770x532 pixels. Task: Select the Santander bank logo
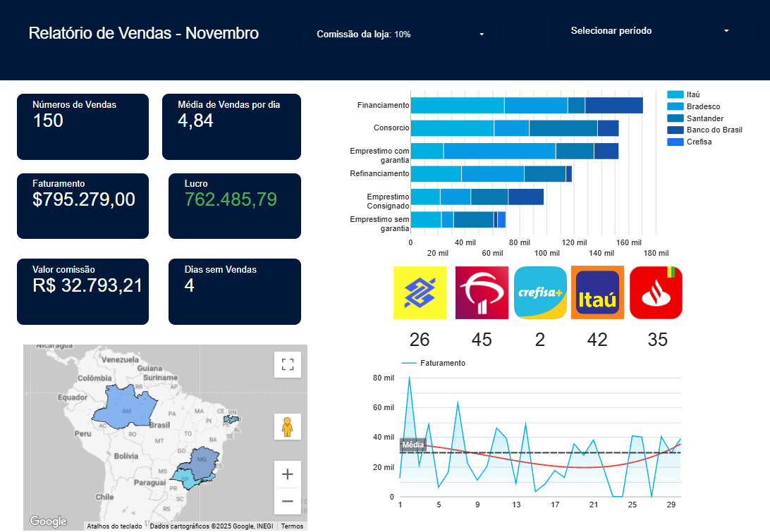pos(656,292)
